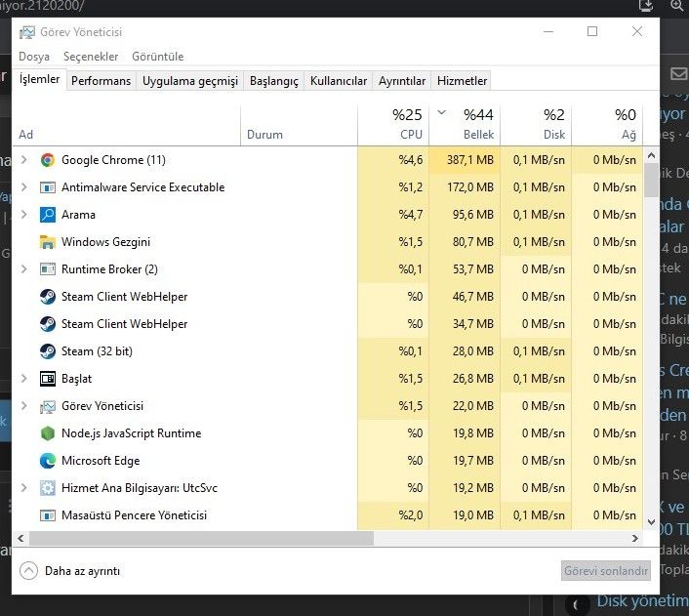Sort by the Ad column header

[x=127, y=125]
